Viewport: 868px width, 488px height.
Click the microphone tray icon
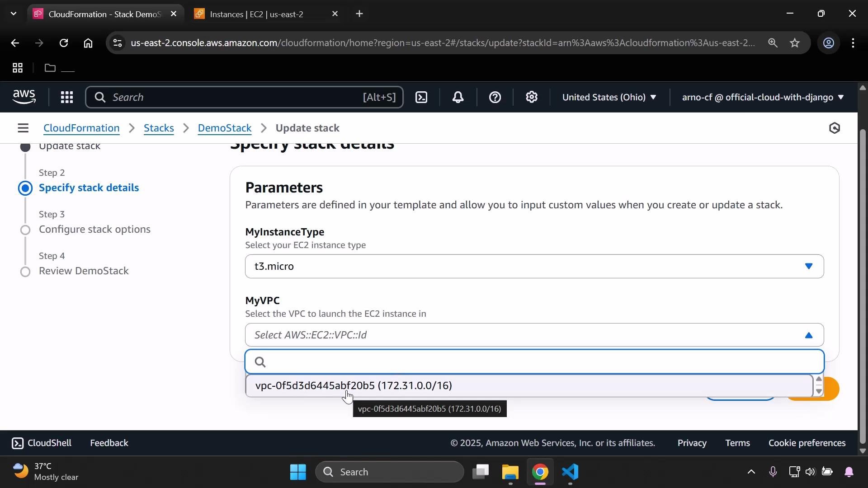[773, 472]
